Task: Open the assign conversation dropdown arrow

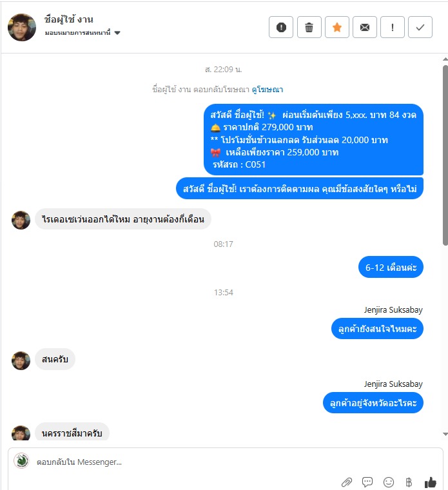Action: tap(117, 33)
